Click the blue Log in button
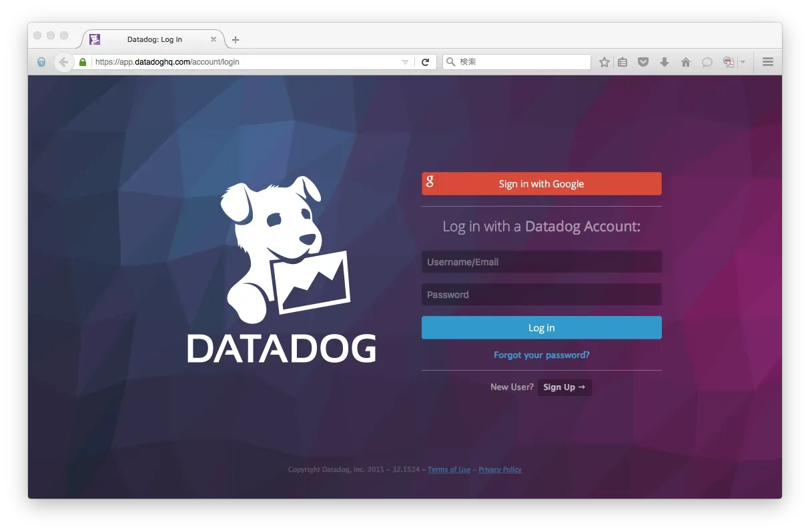 click(541, 327)
